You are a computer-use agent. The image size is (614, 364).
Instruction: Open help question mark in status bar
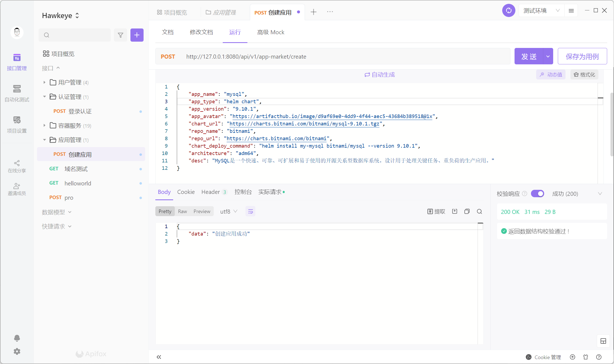[x=599, y=357]
